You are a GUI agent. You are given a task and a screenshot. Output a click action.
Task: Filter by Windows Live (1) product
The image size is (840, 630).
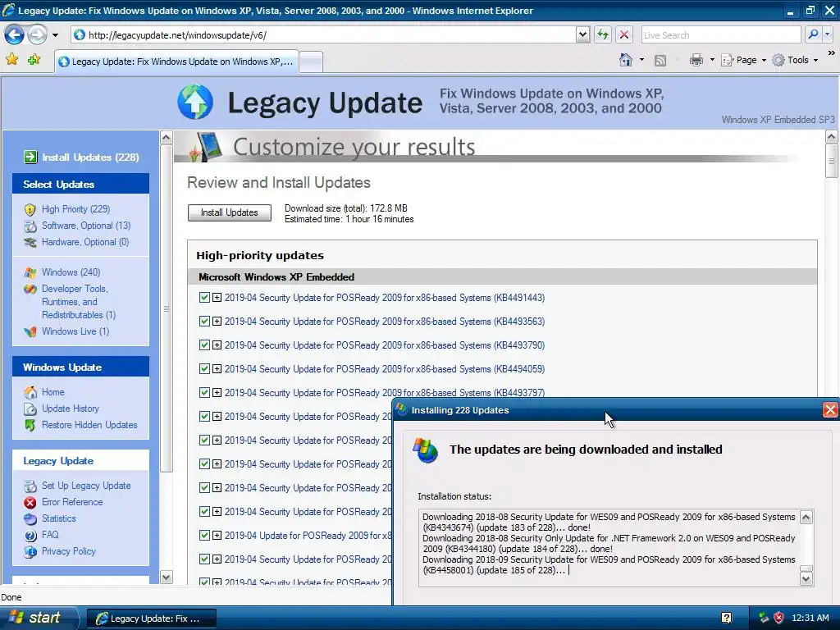(75, 331)
